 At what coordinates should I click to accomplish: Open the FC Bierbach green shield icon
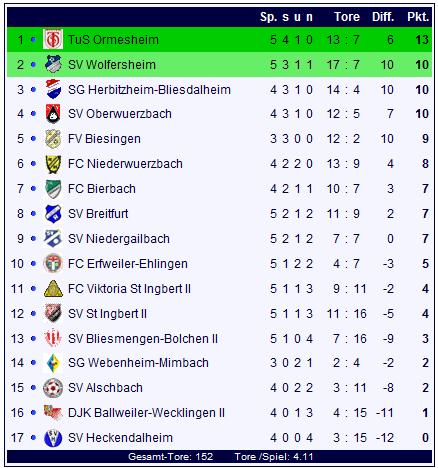coord(53,189)
